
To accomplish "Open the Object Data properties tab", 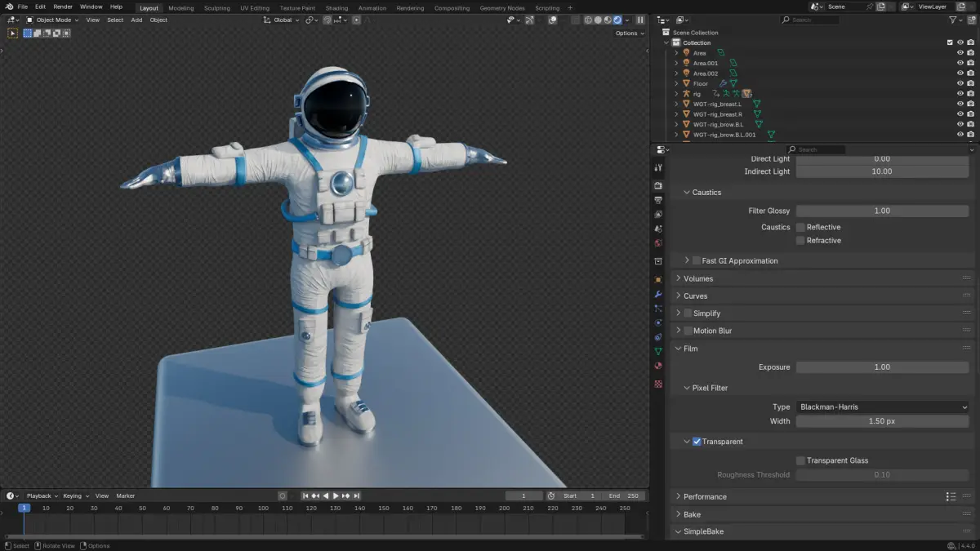I will (x=658, y=351).
